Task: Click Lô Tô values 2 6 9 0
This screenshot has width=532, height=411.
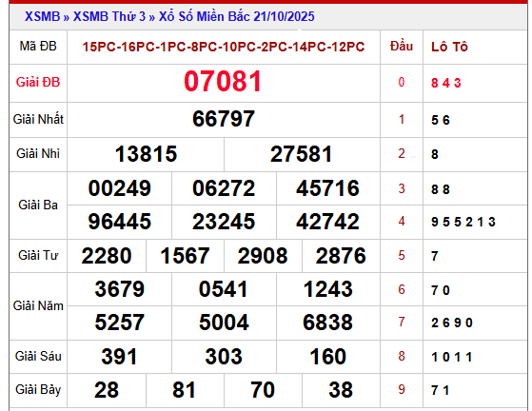Action: 452,323
